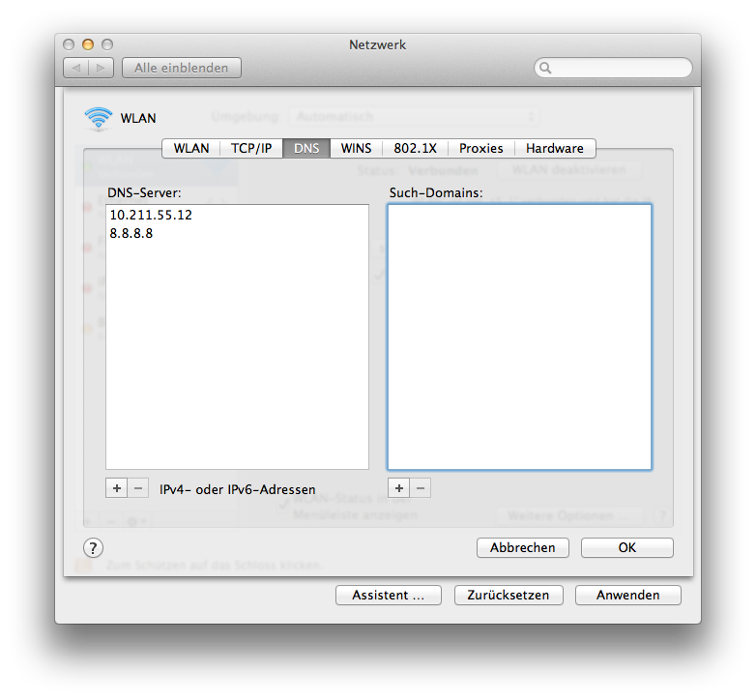The width and height of the screenshot is (756, 700).
Task: Click the magnifier icon in search field
Action: click(545, 68)
